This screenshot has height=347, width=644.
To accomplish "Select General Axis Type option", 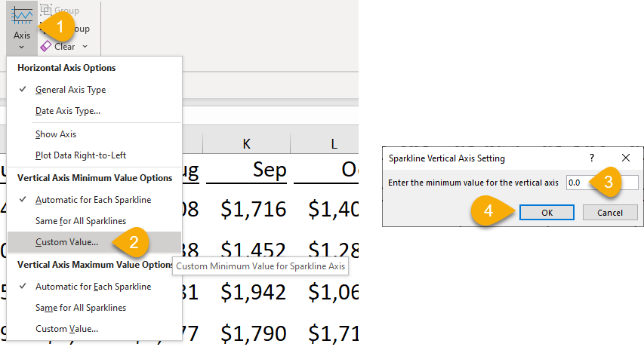I will click(x=70, y=90).
